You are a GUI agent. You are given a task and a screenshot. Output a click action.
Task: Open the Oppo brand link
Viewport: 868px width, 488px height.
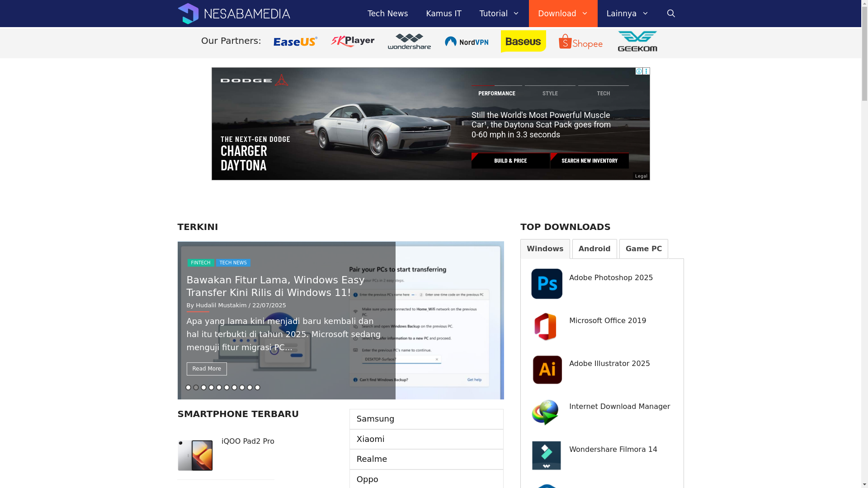[426, 479]
